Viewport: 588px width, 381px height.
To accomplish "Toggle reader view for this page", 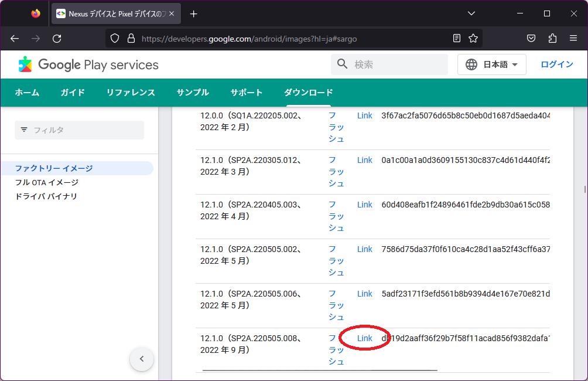I will 457,38.
